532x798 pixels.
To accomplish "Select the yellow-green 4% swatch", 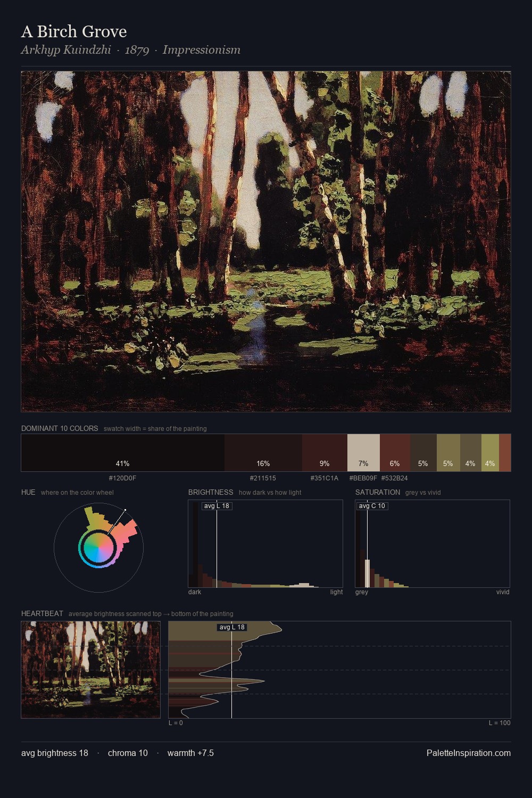I will click(x=490, y=453).
